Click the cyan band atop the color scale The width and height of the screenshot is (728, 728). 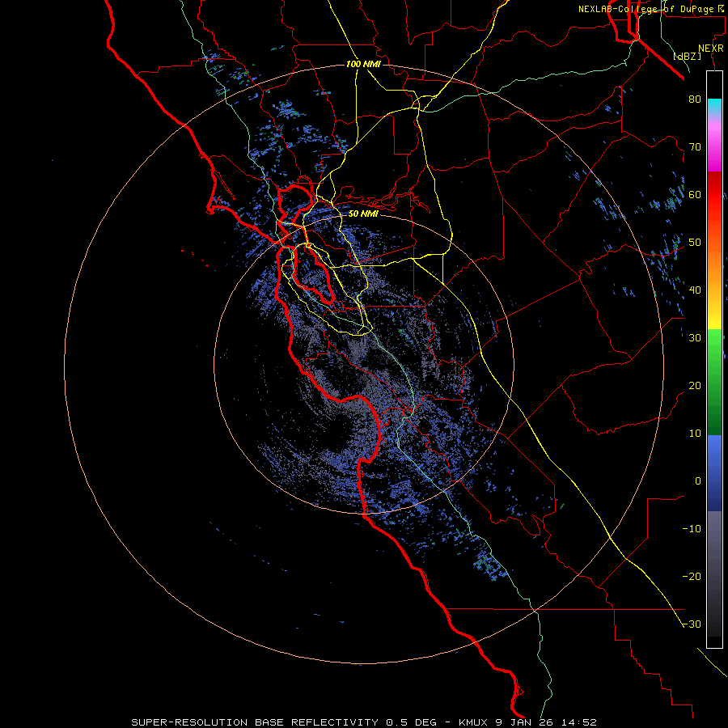click(714, 108)
